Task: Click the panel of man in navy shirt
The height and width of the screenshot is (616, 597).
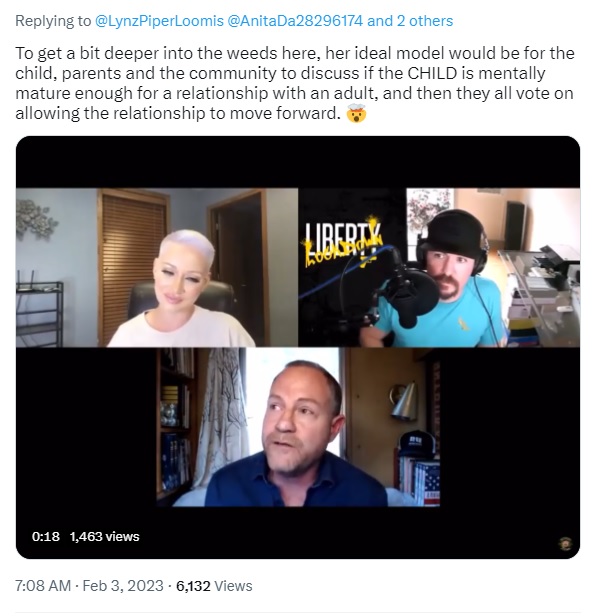Action: [298, 427]
